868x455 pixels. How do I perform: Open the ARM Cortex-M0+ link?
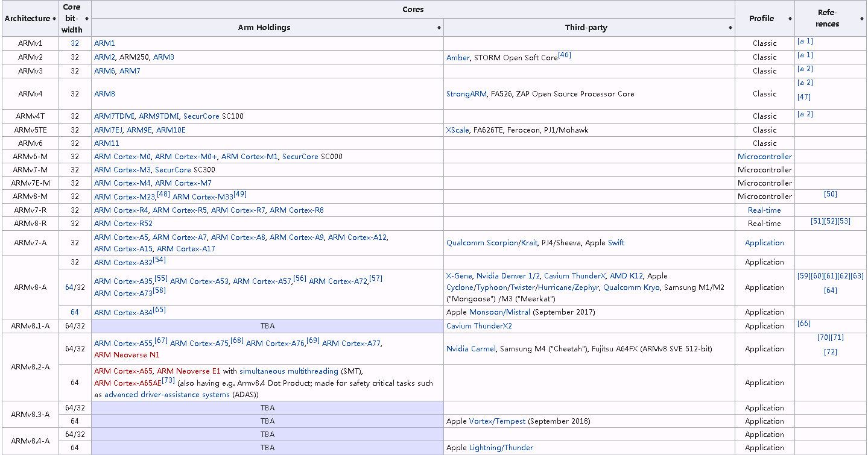pyautogui.click(x=186, y=157)
